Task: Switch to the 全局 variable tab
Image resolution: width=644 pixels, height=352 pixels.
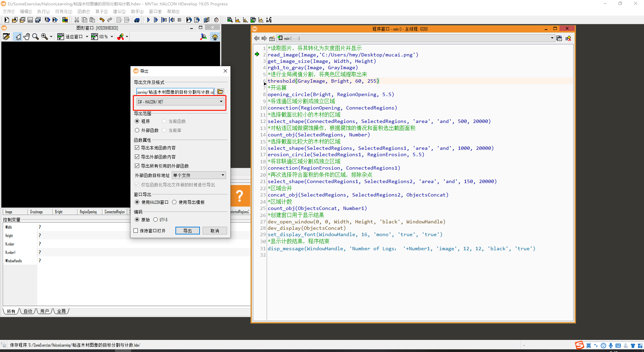Action: [61, 311]
